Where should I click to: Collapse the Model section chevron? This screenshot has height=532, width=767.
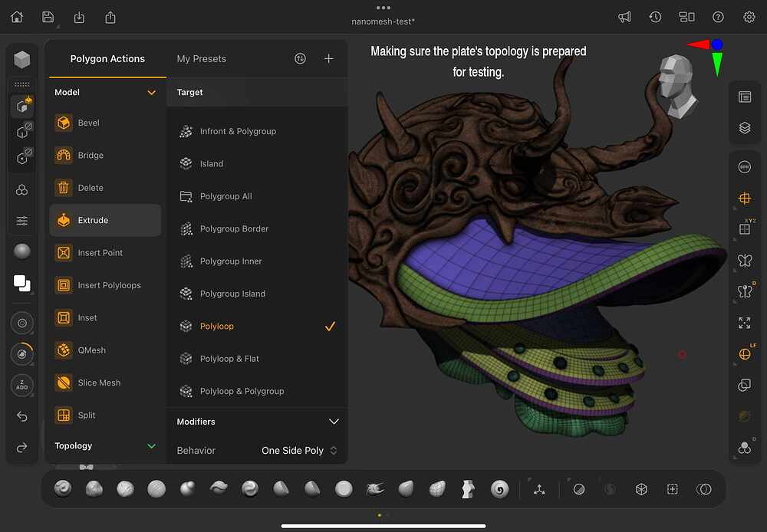[152, 93]
